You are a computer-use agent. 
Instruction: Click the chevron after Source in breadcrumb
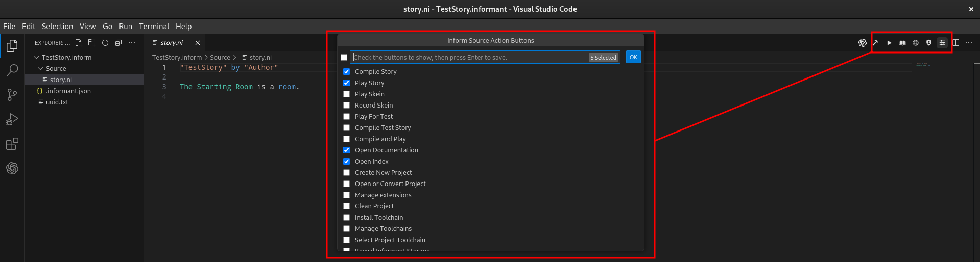pos(234,58)
